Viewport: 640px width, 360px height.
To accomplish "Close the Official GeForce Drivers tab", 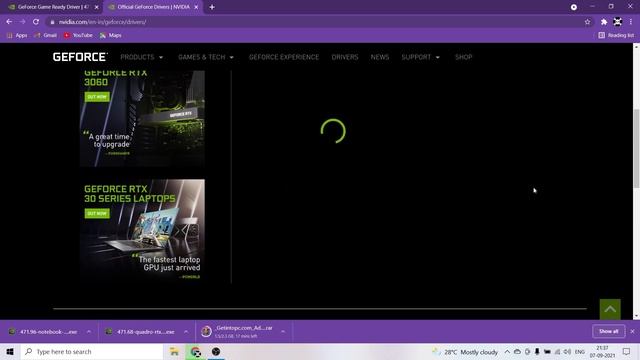I will pyautogui.click(x=196, y=7).
